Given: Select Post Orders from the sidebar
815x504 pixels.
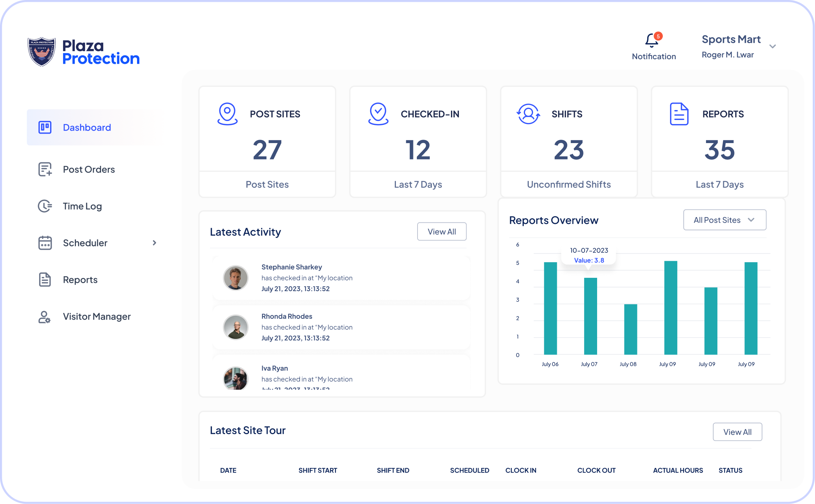Looking at the screenshot, I should point(89,169).
